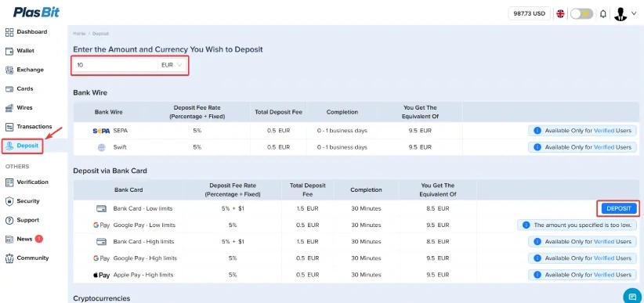Expand the user account menu chevron
This screenshot has height=303, width=644.
(x=633, y=13)
